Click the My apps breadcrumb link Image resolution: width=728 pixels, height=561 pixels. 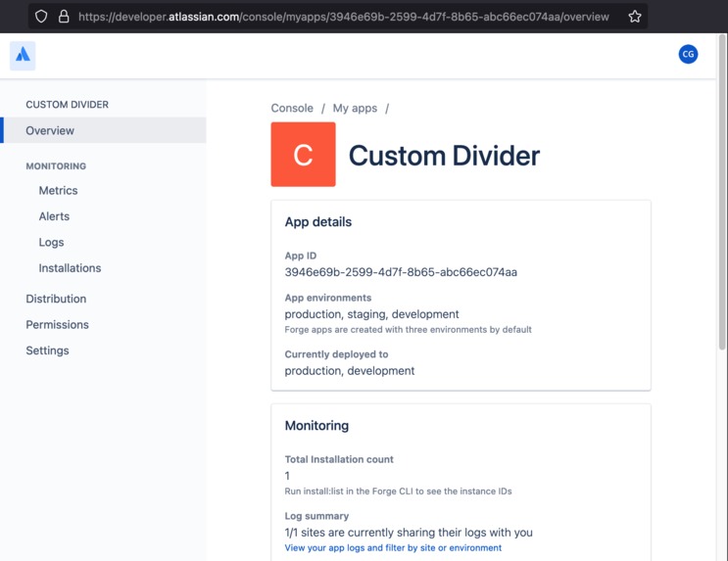[355, 108]
